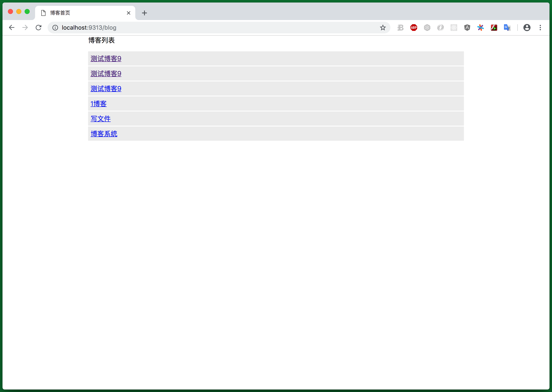Open the Flash player extension icon
Viewport: 552px width, 392px height.
494,28
